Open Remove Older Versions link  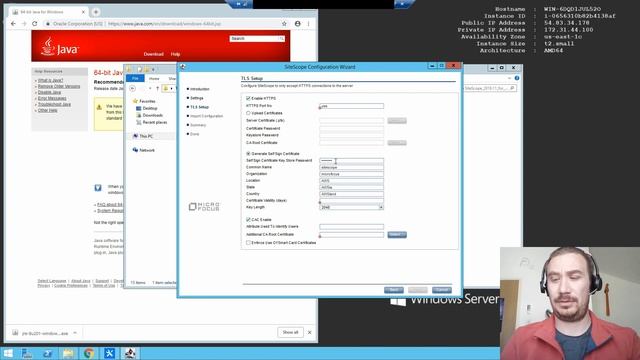[59, 87]
